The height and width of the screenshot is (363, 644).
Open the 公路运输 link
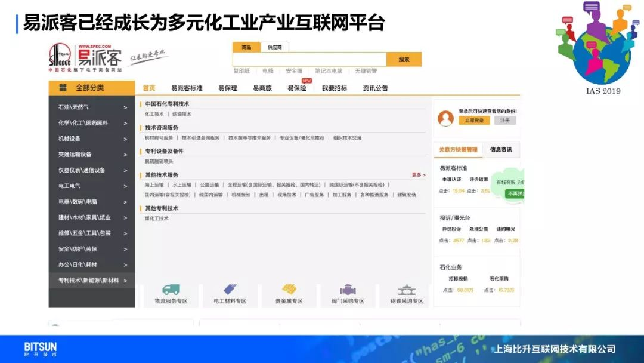coord(209,185)
